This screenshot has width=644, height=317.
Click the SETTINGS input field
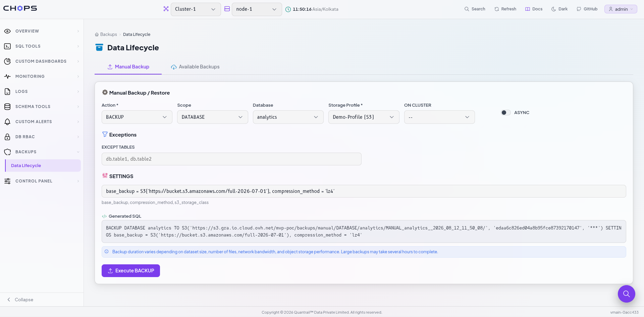click(x=364, y=191)
